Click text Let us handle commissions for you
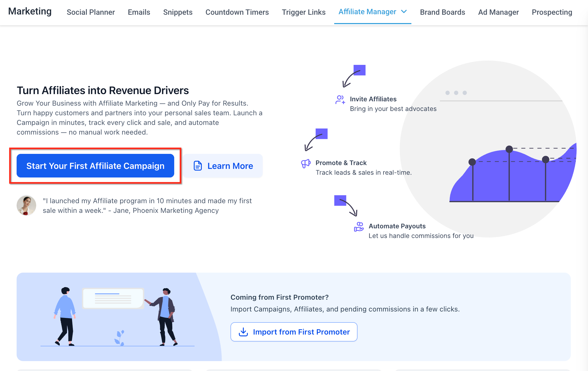Viewport: 588px width, 371px height. (421, 236)
